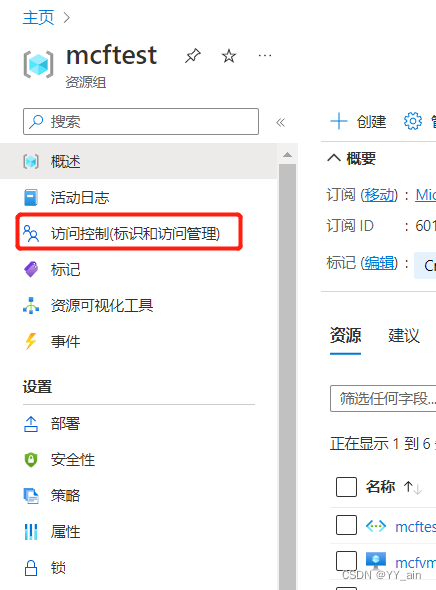Viewport: 436px width, 590px height.
Task: Select the mcfvm resource row checkbox
Action: click(346, 561)
